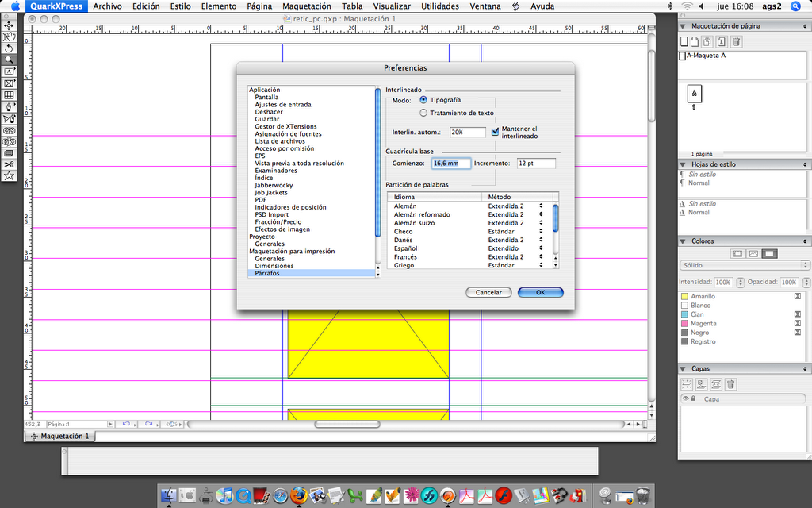Select the Tables tool

pos(9,95)
